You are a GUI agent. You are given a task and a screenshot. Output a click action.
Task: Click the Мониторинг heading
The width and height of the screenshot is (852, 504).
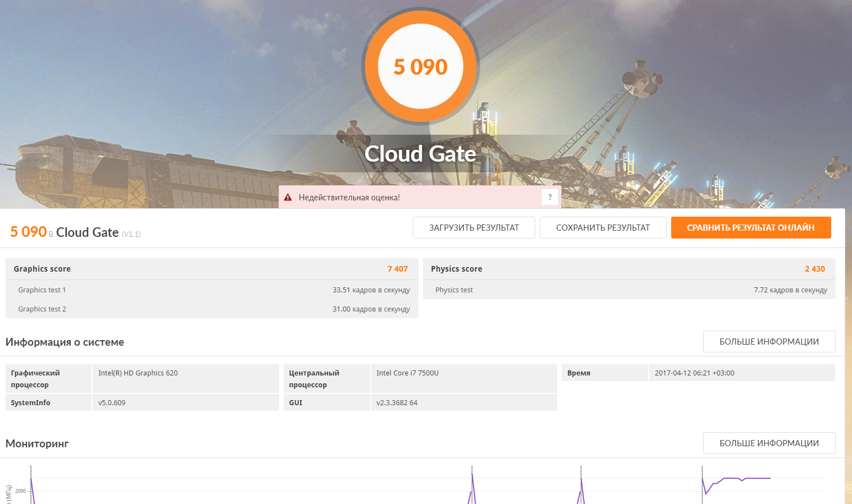pyautogui.click(x=37, y=444)
